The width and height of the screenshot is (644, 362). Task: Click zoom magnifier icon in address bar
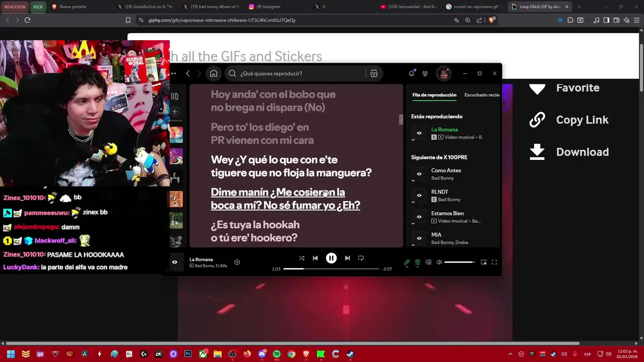tap(468, 20)
